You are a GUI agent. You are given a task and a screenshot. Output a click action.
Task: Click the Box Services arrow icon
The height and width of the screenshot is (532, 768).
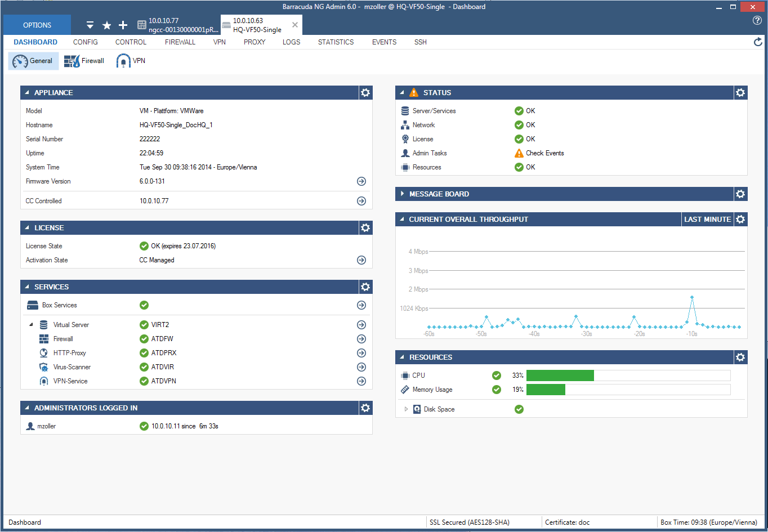(361, 305)
